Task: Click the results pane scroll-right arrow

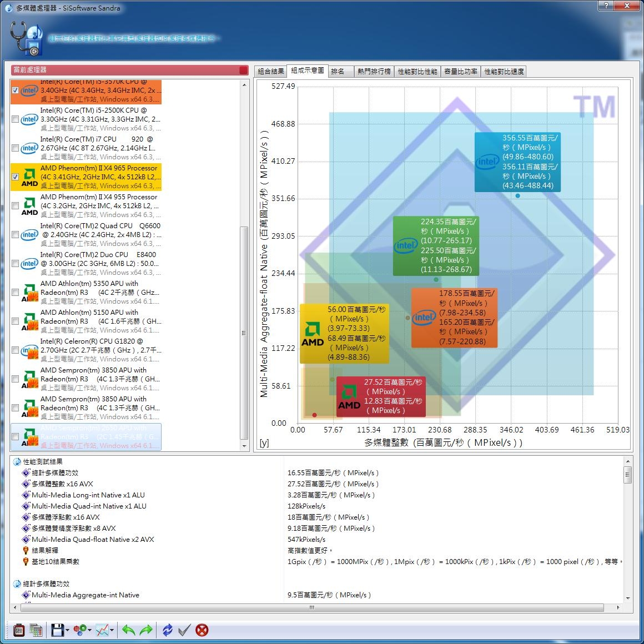Action: pos(618,607)
